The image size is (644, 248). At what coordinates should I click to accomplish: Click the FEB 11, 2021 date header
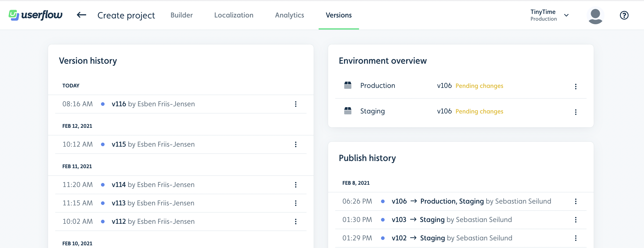point(77,166)
